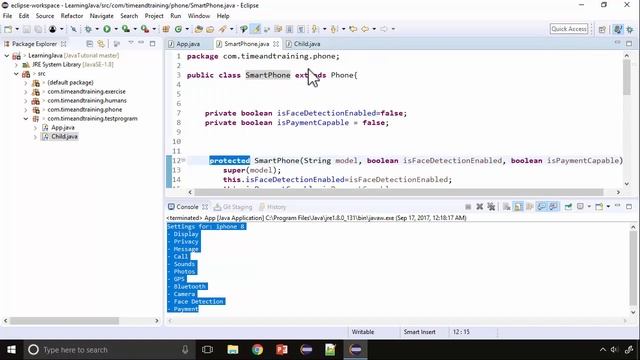Open the Source menu

coord(44,16)
